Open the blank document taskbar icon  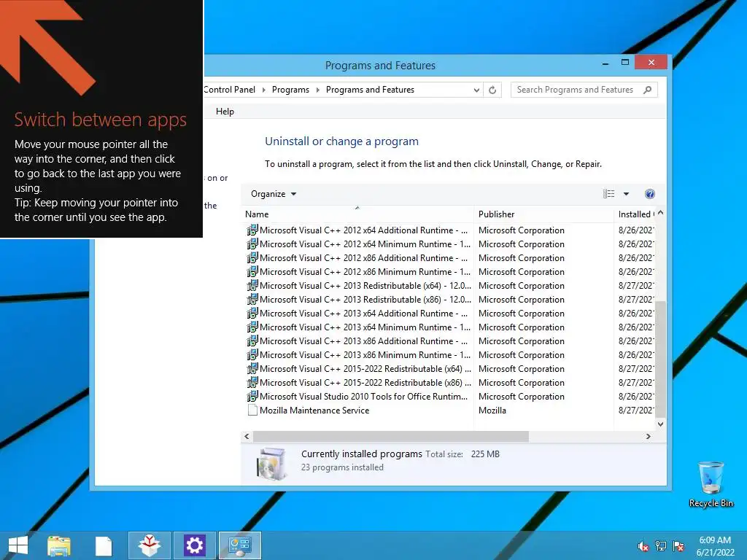click(104, 546)
